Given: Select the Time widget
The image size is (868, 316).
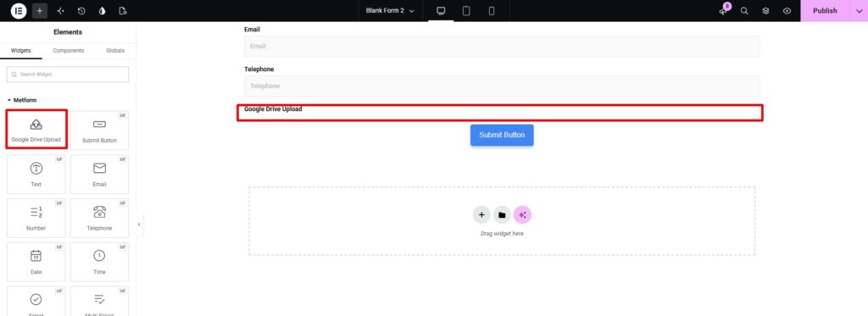Looking at the screenshot, I should (x=100, y=262).
